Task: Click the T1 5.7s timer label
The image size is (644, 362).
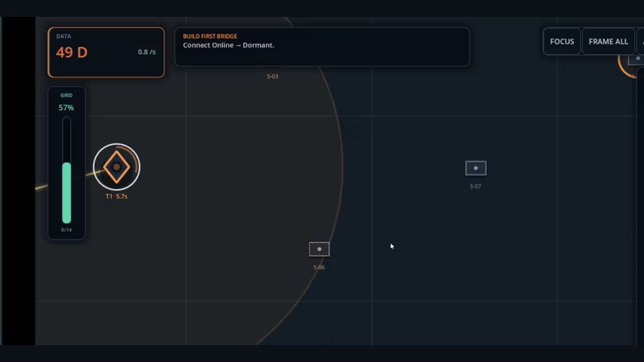Action: click(x=116, y=196)
